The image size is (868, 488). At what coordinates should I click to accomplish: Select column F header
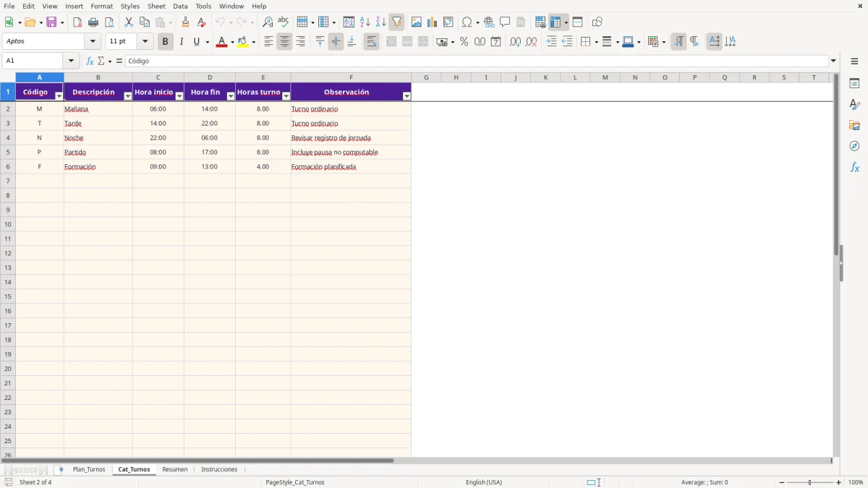(x=351, y=77)
